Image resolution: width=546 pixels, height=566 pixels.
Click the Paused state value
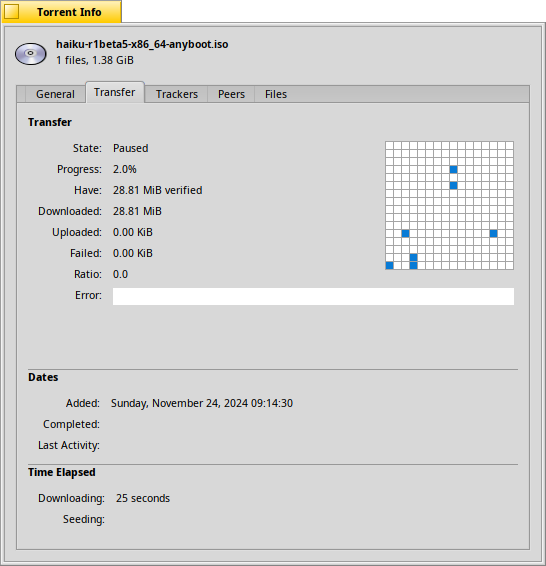coord(131,148)
